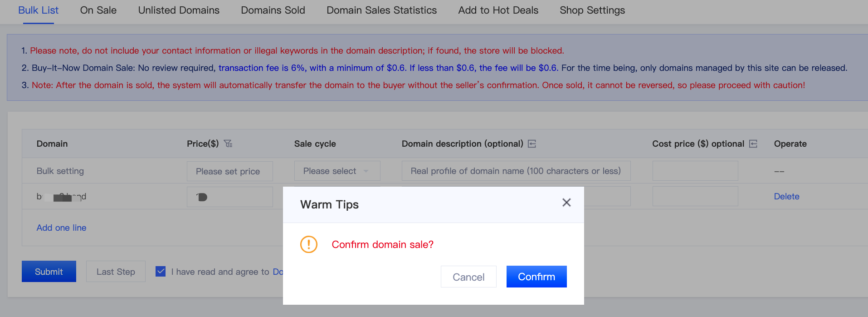Delete the listed domain row
This screenshot has width=868, height=317.
coord(786,196)
